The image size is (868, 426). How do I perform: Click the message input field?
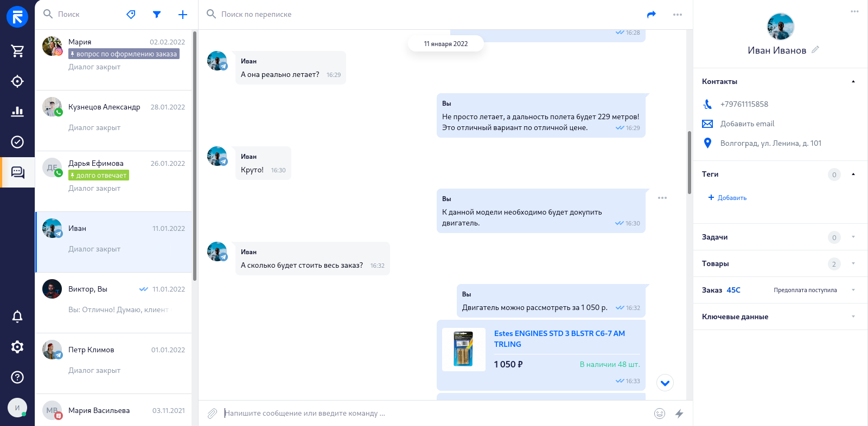pos(380,413)
